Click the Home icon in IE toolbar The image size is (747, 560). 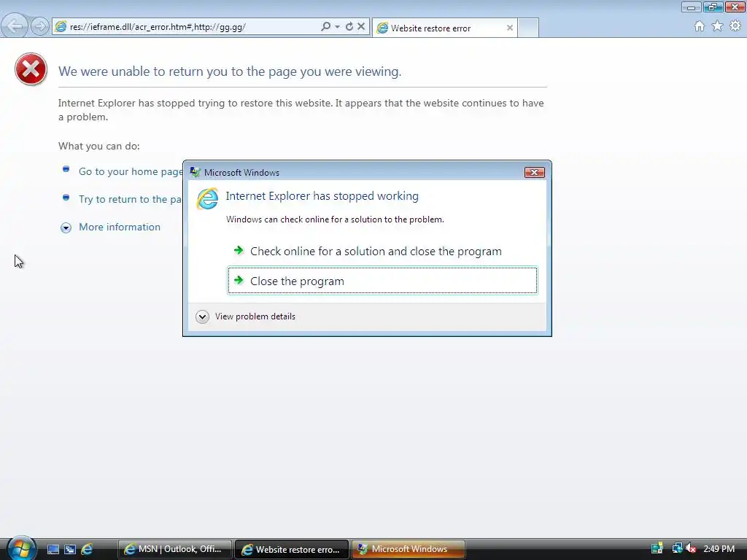(700, 26)
